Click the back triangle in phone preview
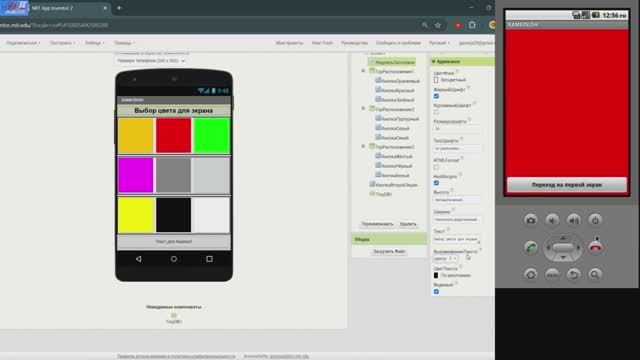 click(x=138, y=259)
